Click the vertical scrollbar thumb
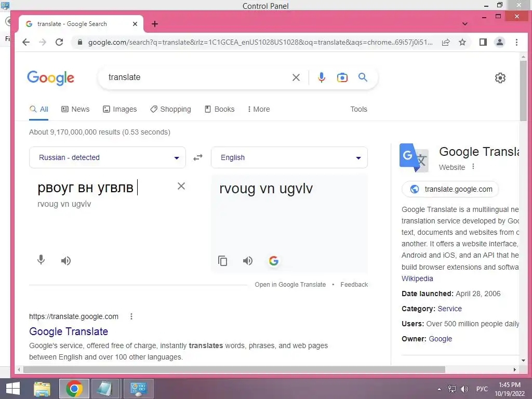This screenshot has width=532, height=399. pyautogui.click(x=523, y=90)
